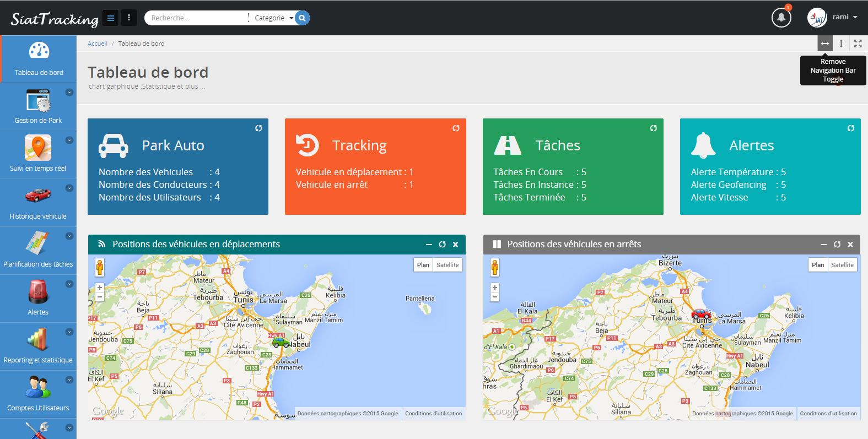Open Gestion de Park sidebar icon

38,101
